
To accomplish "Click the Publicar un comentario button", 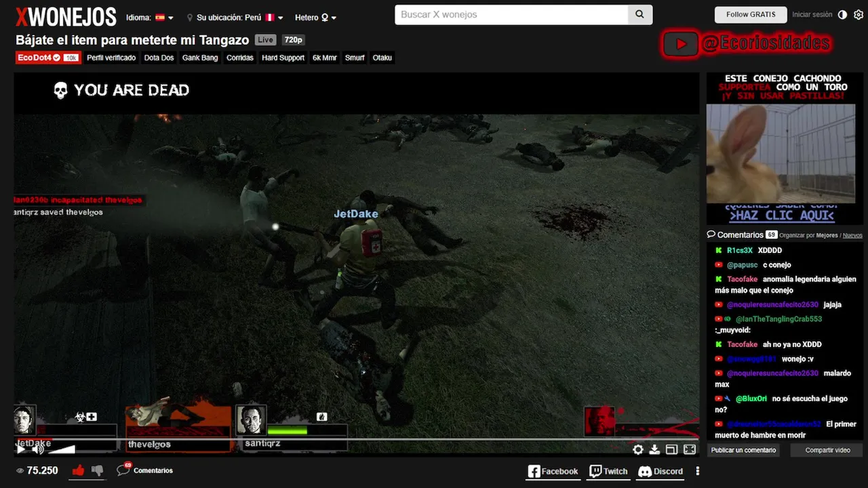I will coord(743,450).
